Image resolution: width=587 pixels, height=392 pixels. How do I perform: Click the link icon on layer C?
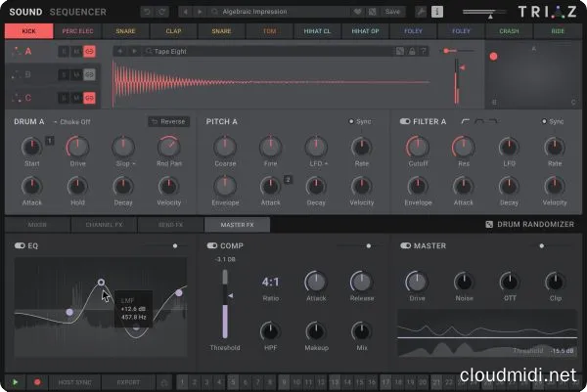coord(89,97)
